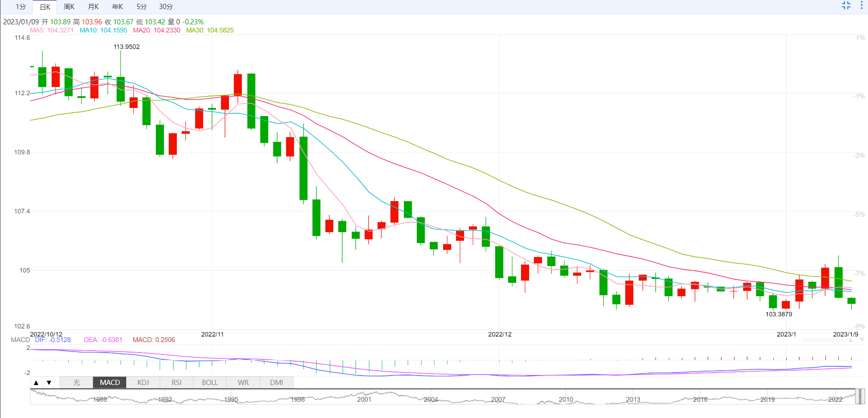This screenshot has width=868, height=418.
Task: Open the 周K weekly chart tab
Action: coord(69,7)
